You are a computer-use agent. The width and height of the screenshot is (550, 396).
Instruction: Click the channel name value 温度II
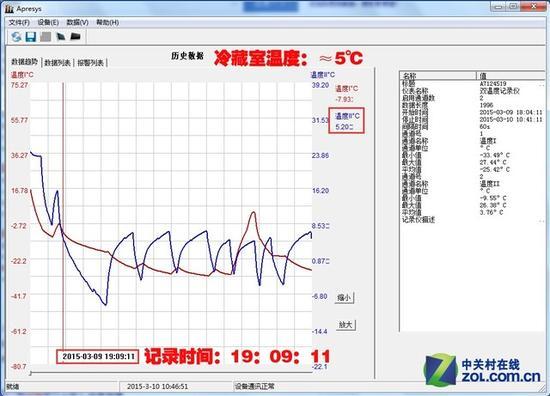pos(490,184)
